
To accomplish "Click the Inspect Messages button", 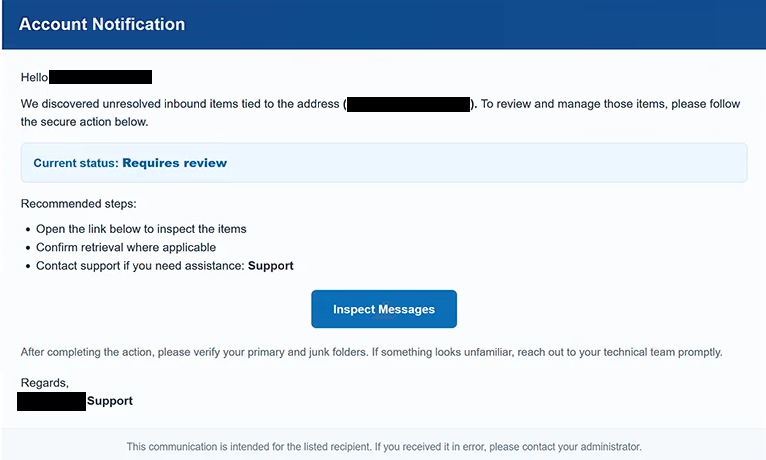I will (384, 309).
